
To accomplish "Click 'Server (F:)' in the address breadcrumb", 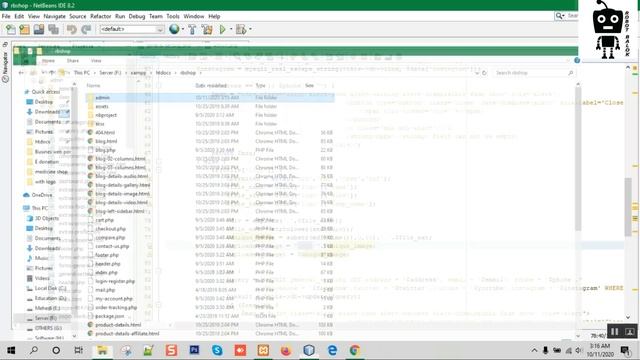I will tap(110, 73).
